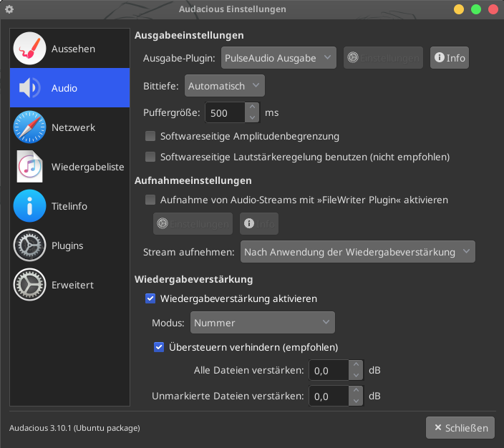The width and height of the screenshot is (504, 448).
Task: Close the window with the red button
Action: coord(493,9)
